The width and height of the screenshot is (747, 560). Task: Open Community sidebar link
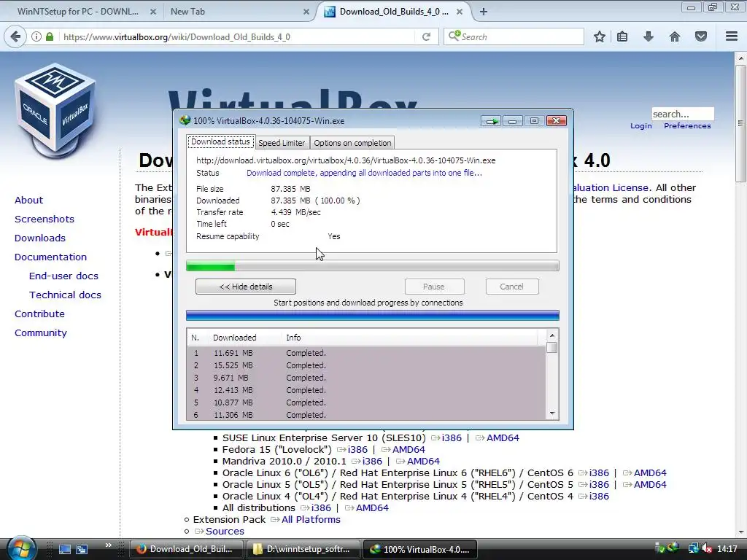41,333
